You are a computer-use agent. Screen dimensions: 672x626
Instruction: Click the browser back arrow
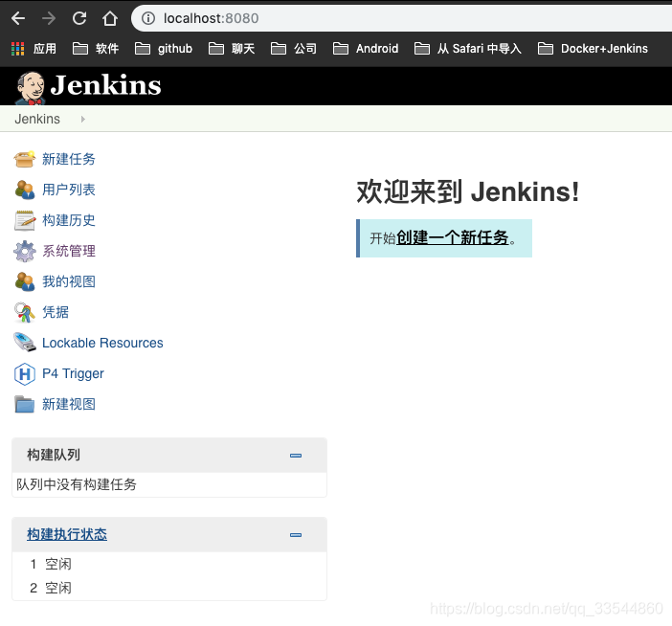[x=18, y=18]
